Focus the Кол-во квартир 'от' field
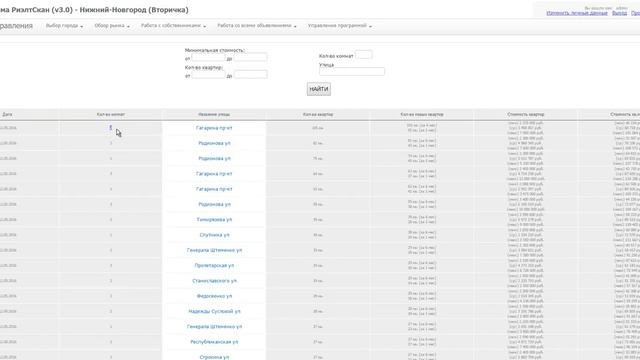 tap(208, 75)
